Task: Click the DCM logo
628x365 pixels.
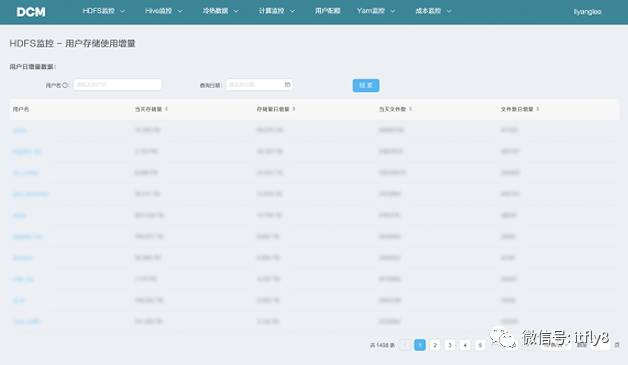Action: coord(31,12)
